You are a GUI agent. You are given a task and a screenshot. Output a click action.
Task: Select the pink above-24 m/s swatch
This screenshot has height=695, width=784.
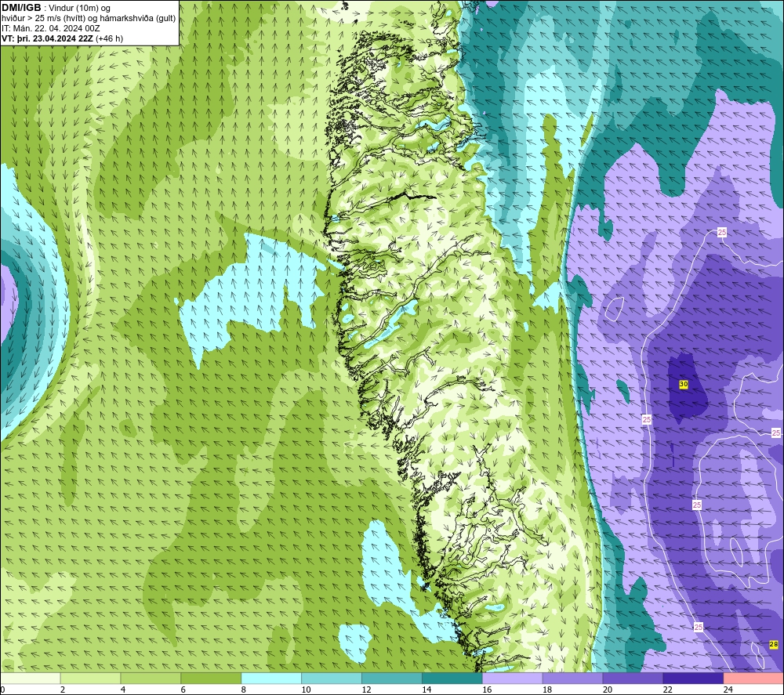(x=753, y=678)
